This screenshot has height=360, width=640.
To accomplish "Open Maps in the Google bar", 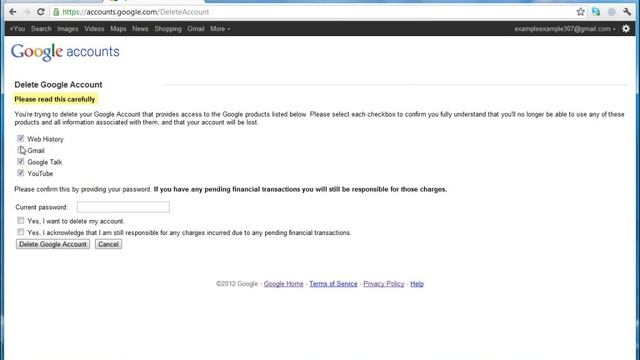I will [118, 29].
